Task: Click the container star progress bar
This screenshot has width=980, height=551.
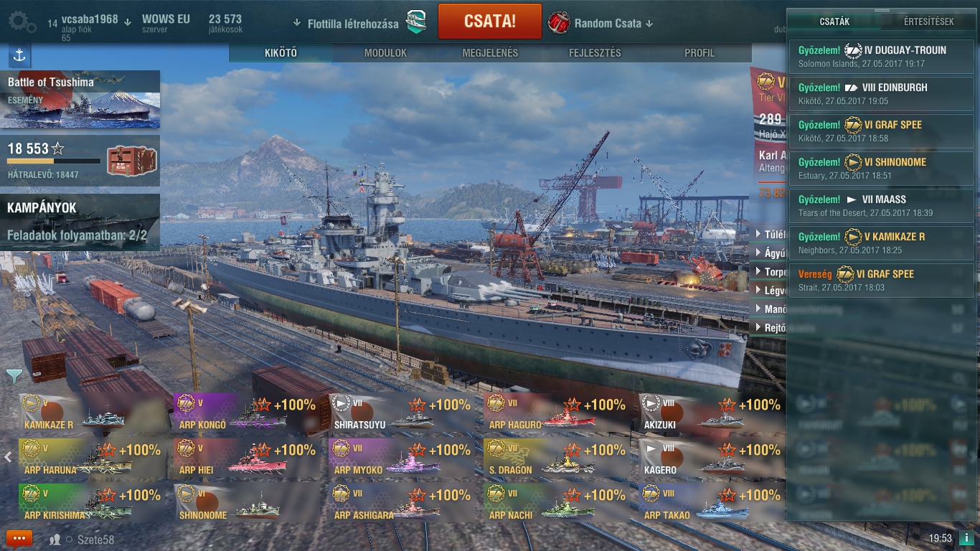Action: click(x=54, y=161)
